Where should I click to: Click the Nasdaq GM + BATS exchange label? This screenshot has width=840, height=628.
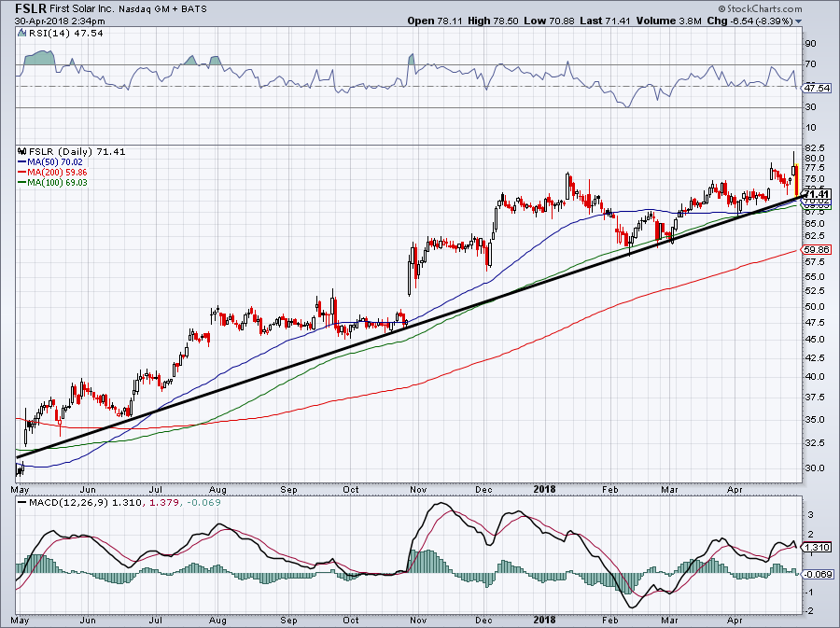162,8
